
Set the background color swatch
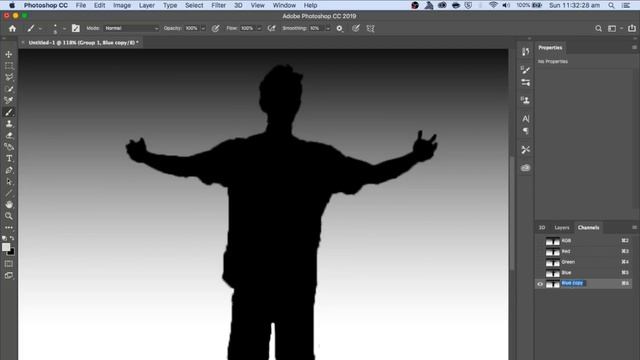12,253
